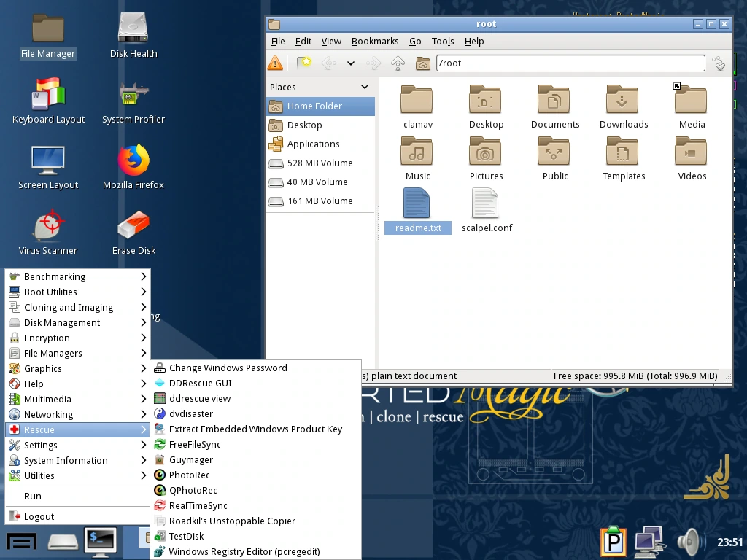747x560 pixels.
Task: Open System Profiler desktop shortcut
Action: coord(133,101)
